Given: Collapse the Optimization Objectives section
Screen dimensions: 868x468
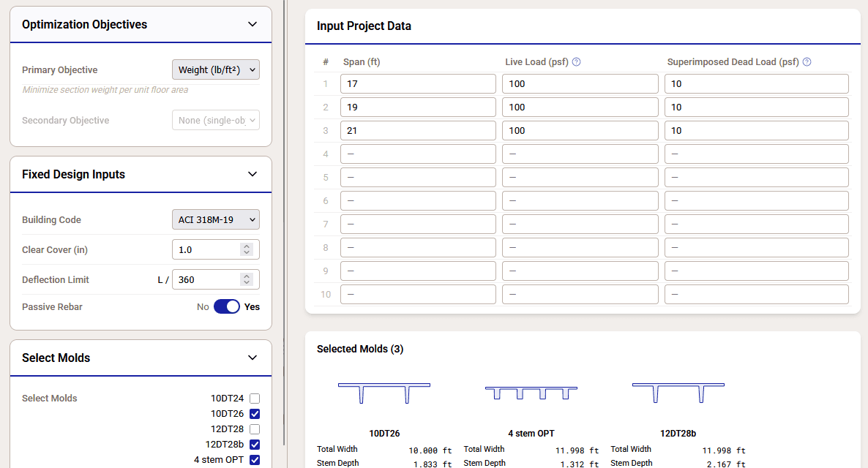Looking at the screenshot, I should click(252, 24).
